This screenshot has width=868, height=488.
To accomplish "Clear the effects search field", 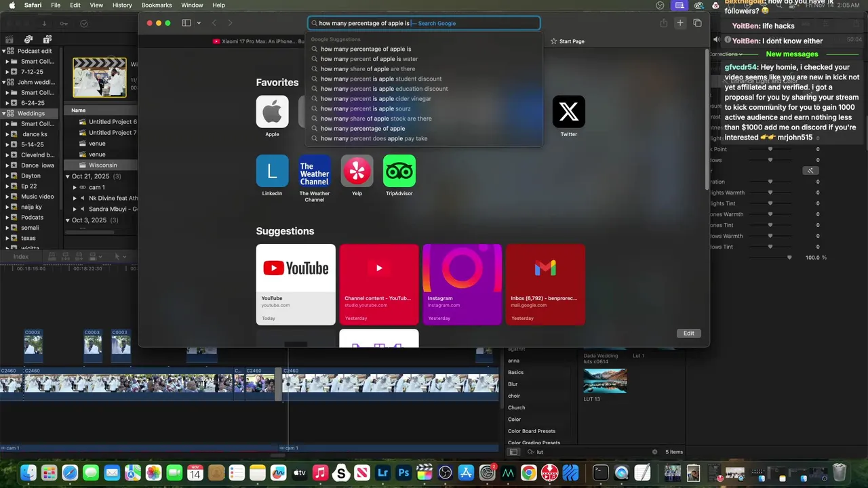I will [654, 451].
